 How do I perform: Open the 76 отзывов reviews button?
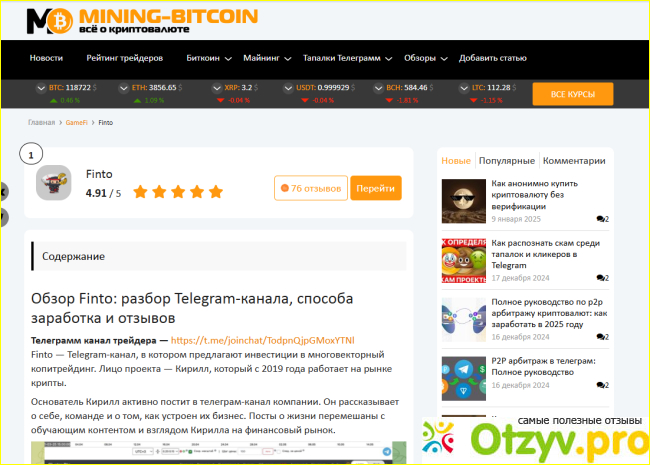[x=310, y=188]
